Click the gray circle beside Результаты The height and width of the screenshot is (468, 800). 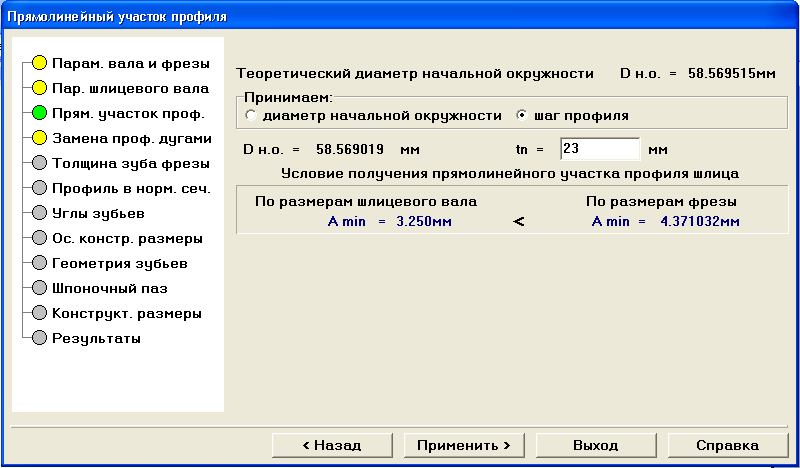pos(39,338)
